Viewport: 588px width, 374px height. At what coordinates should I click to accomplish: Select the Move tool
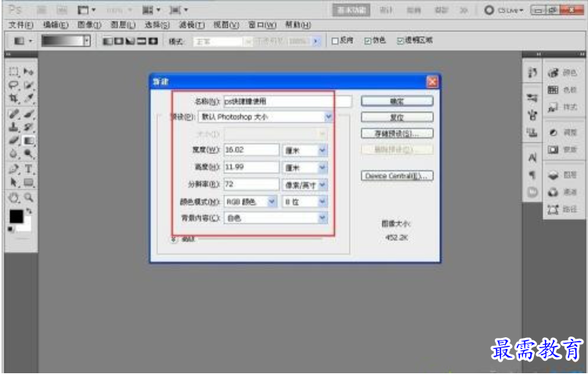(28, 71)
